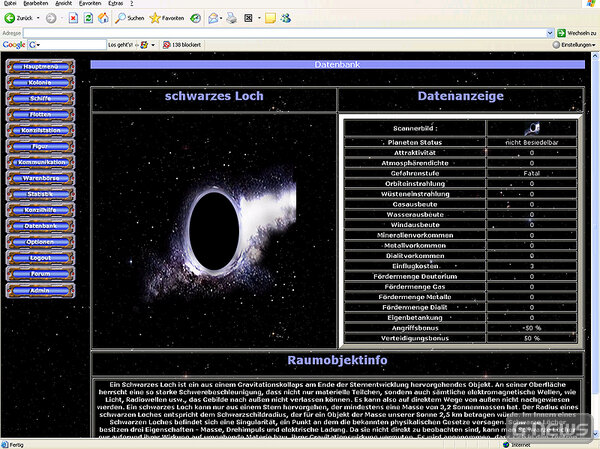Open the Kolonie sidebar button
600x449 pixels.
tap(41, 83)
